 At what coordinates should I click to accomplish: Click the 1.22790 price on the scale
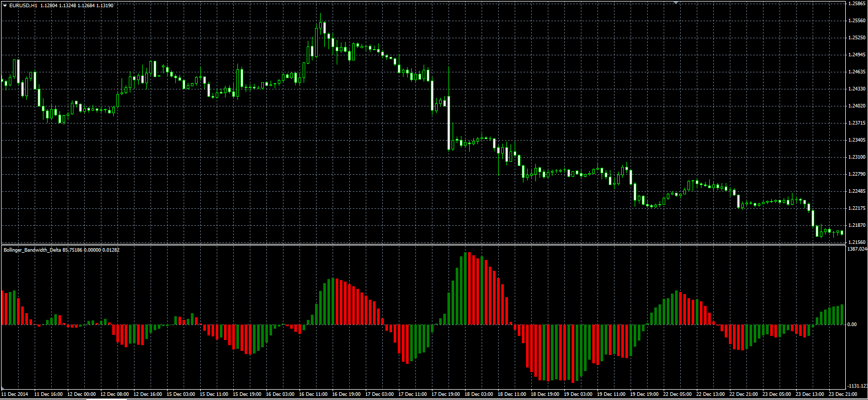[x=857, y=174]
